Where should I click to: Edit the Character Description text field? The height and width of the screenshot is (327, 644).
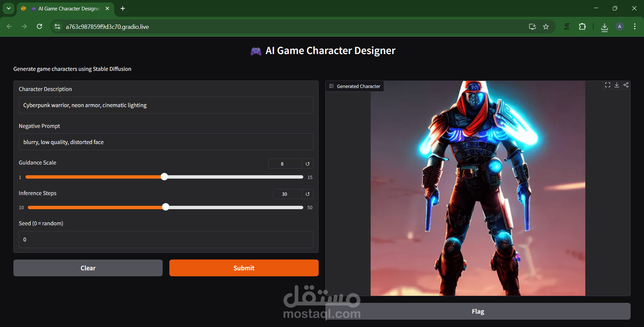pos(166,105)
